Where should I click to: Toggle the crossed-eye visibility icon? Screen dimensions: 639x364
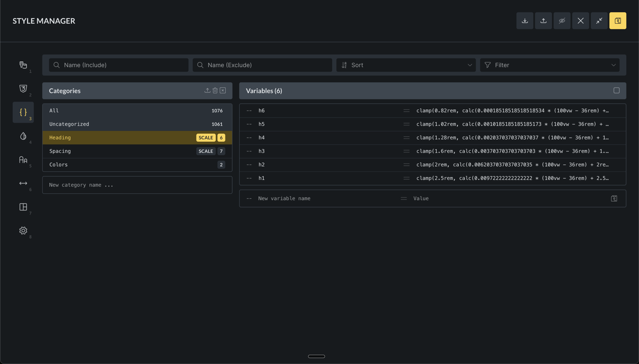(562, 21)
